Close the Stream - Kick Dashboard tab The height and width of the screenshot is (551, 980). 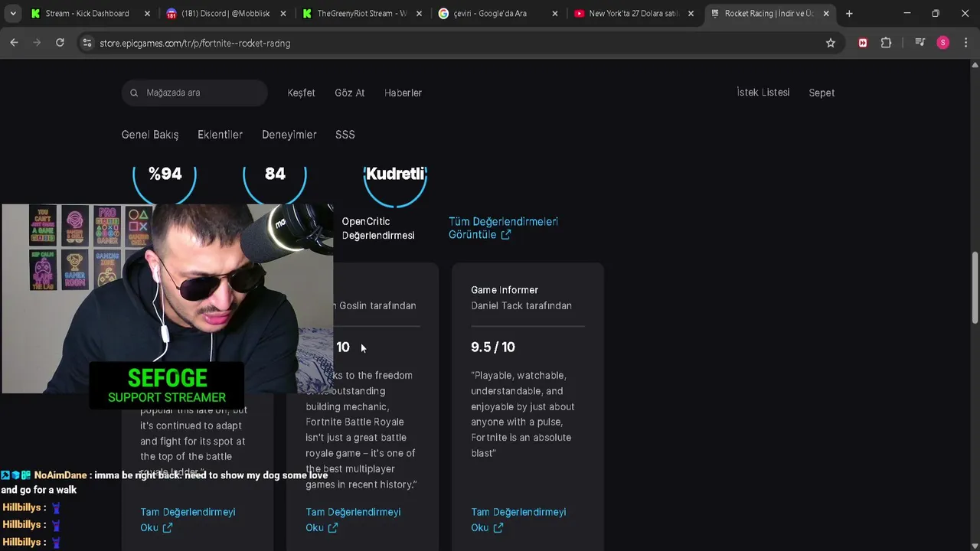(x=147, y=13)
